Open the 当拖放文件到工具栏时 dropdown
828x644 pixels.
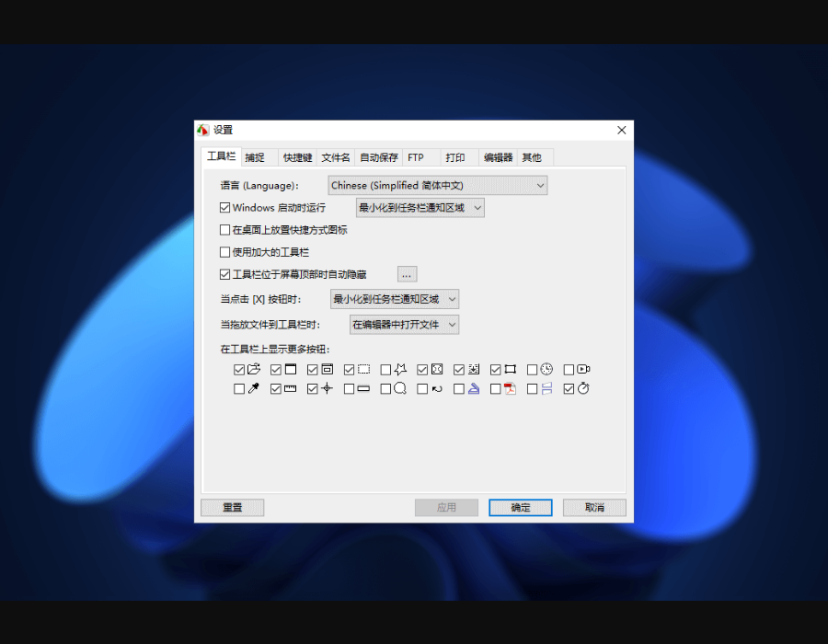[405, 325]
